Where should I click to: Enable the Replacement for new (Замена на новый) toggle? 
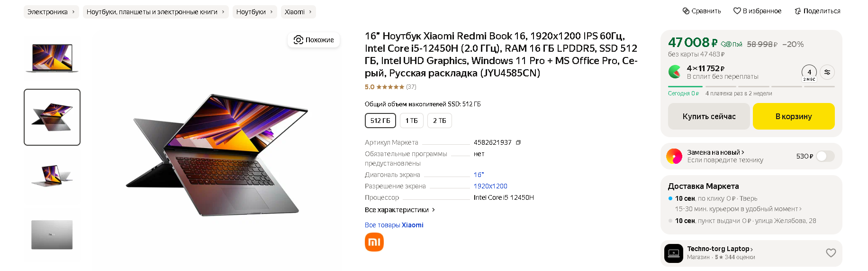coord(825,156)
